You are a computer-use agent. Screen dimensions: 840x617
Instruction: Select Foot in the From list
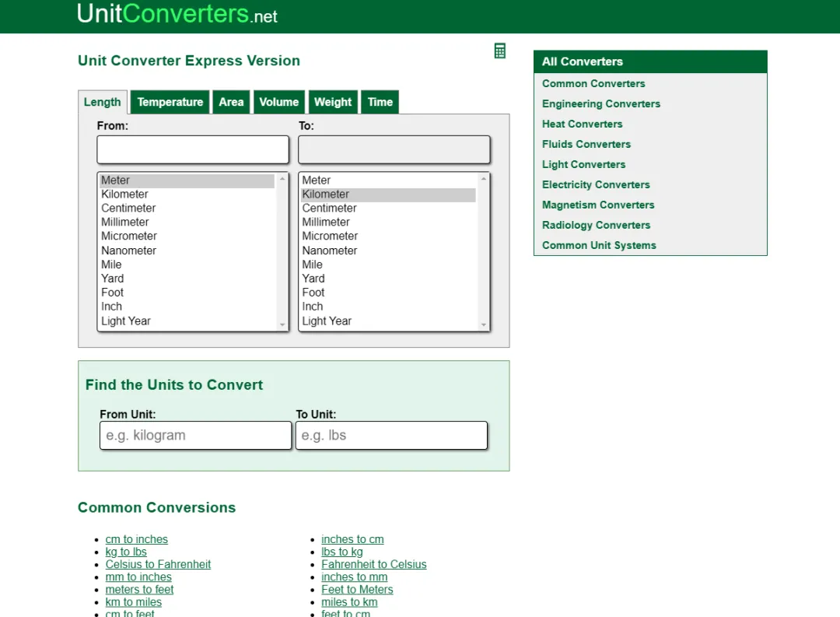[187, 292]
